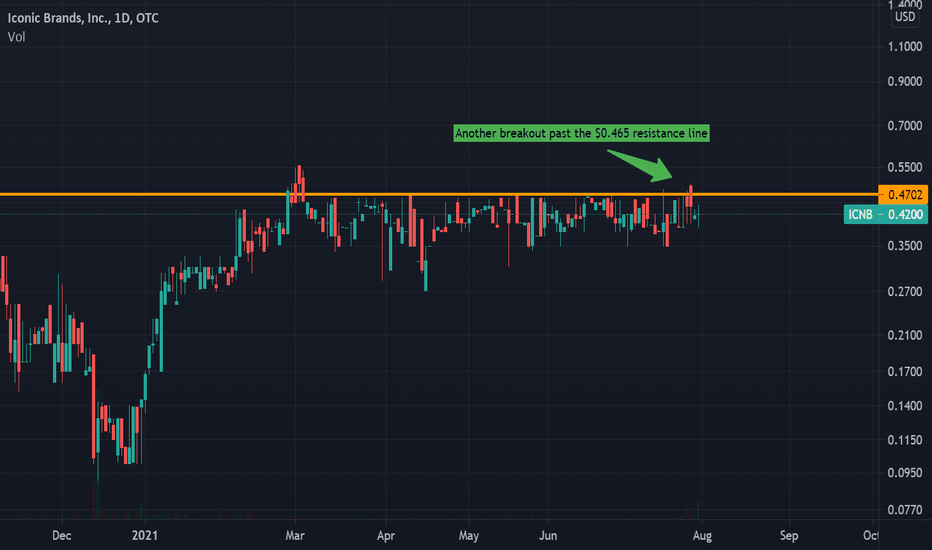
Task: Click the 0.2100 price axis label
Action: click(x=905, y=335)
